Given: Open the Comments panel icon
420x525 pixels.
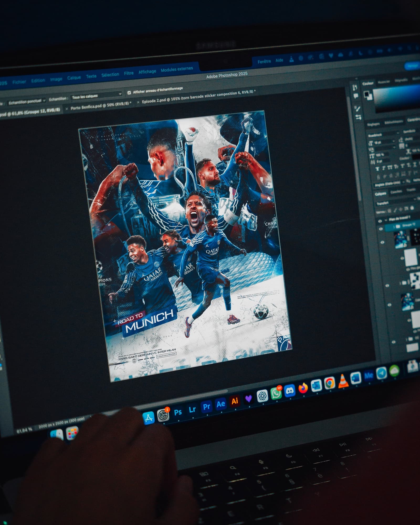Looking at the screenshot, I should coord(356,96).
